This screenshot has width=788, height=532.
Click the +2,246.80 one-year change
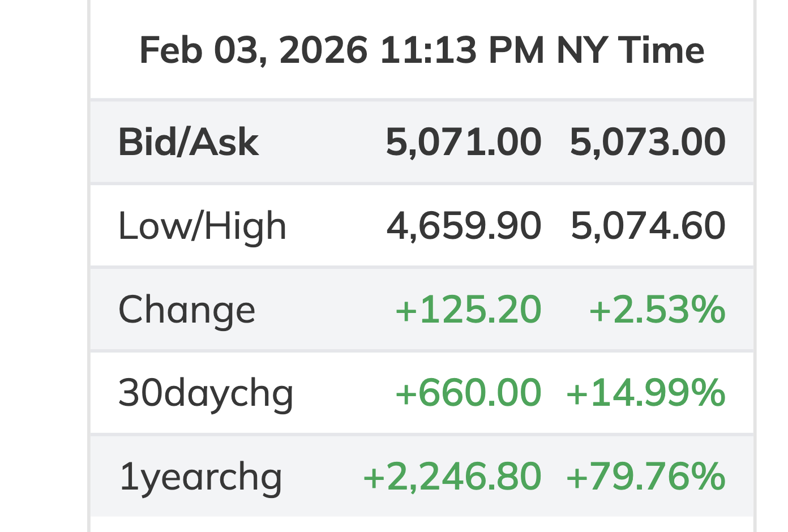coord(452,477)
